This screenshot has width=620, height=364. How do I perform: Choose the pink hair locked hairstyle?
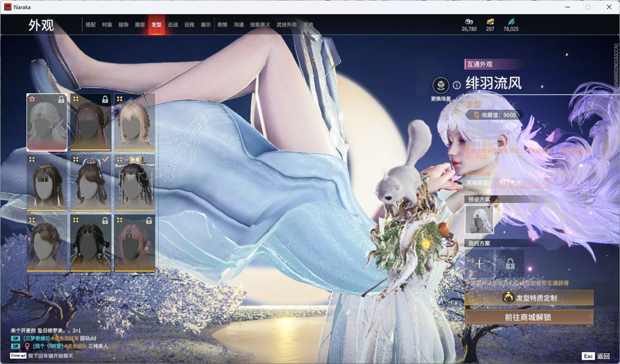(134, 243)
